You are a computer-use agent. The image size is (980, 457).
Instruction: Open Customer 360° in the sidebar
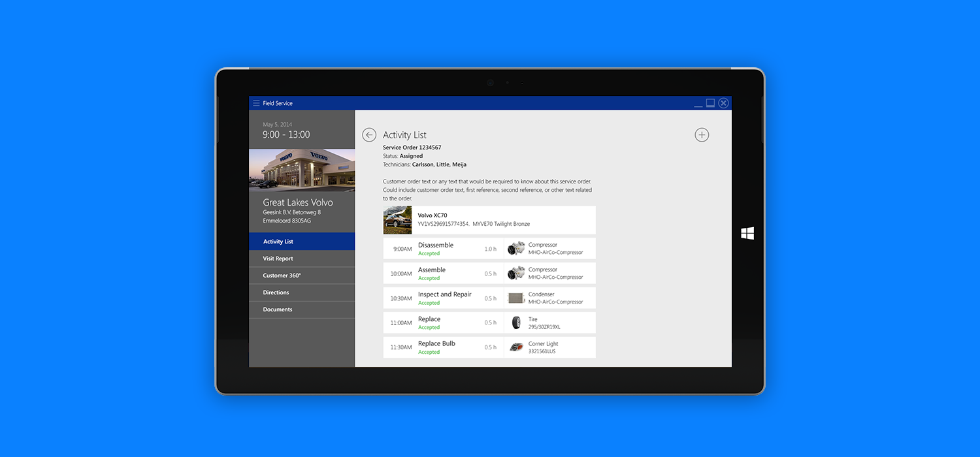pos(302,276)
